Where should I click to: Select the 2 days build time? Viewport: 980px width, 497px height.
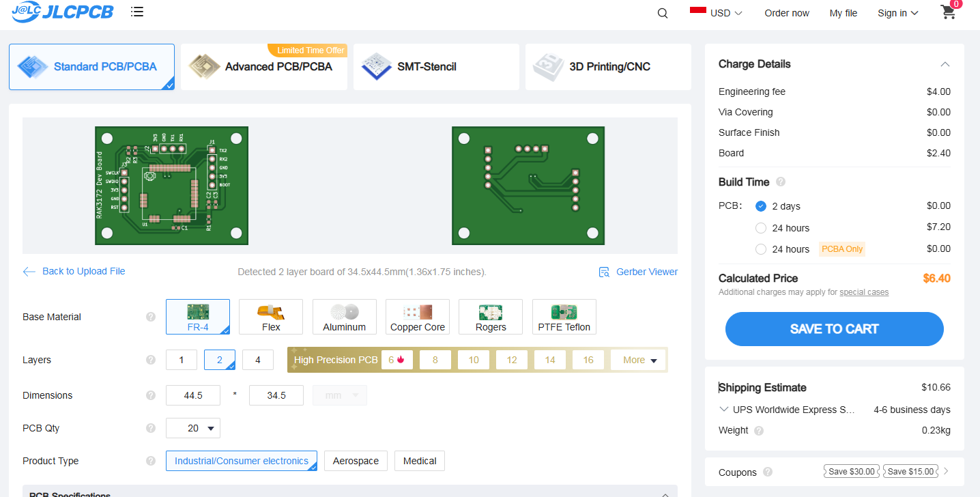[x=761, y=206]
